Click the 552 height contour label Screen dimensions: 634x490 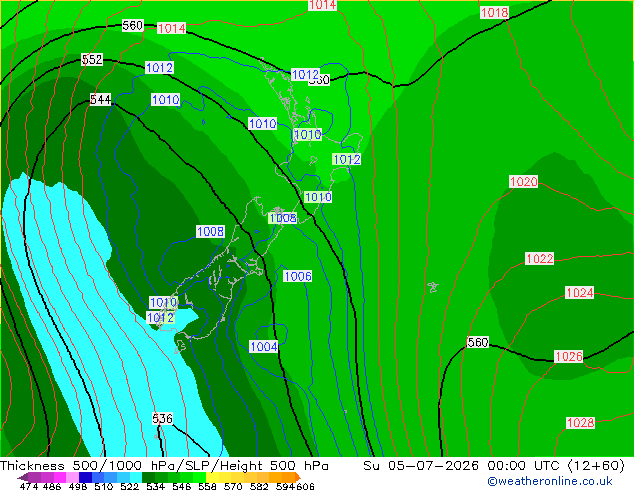(x=92, y=59)
